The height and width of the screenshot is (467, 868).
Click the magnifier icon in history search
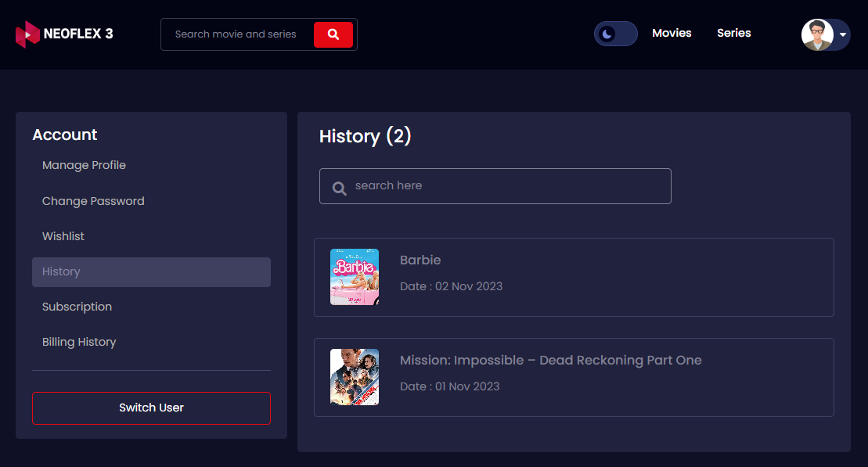click(339, 188)
